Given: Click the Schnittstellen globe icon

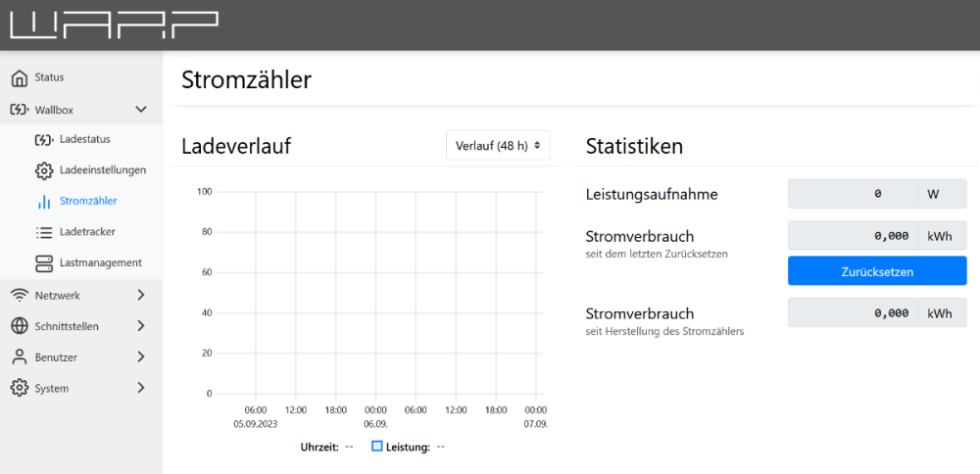Looking at the screenshot, I should click(x=19, y=326).
